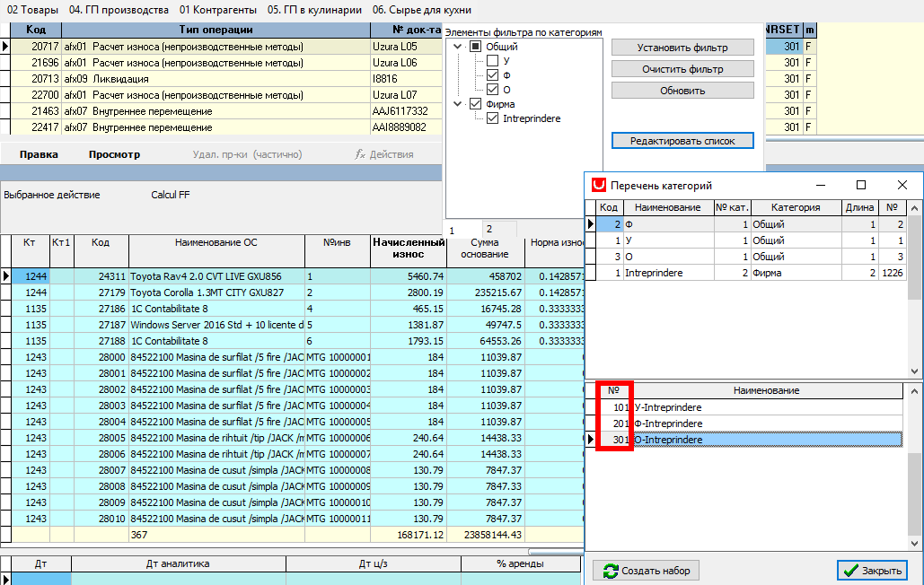Toggle the Общий category checkbox
This screenshot has height=585, width=924.
point(476,47)
